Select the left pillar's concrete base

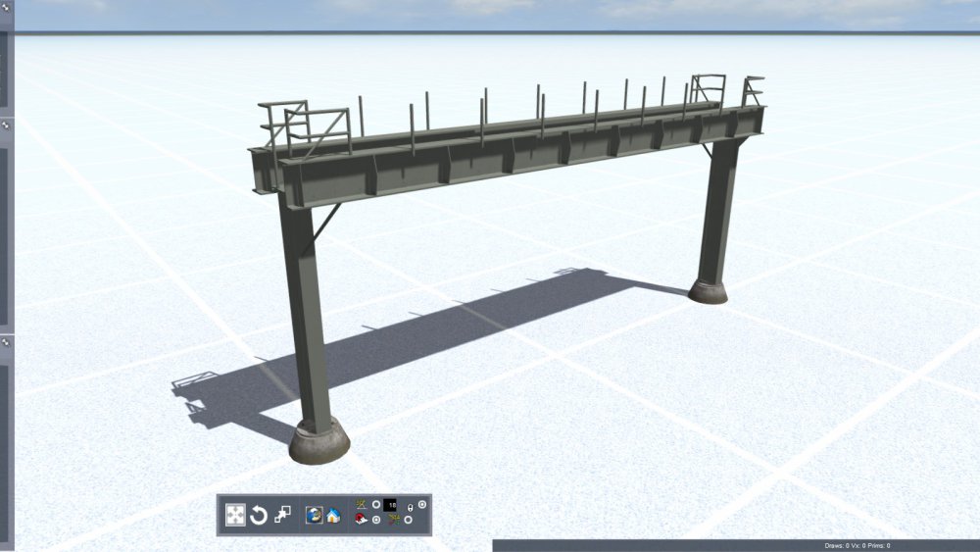click(x=319, y=441)
